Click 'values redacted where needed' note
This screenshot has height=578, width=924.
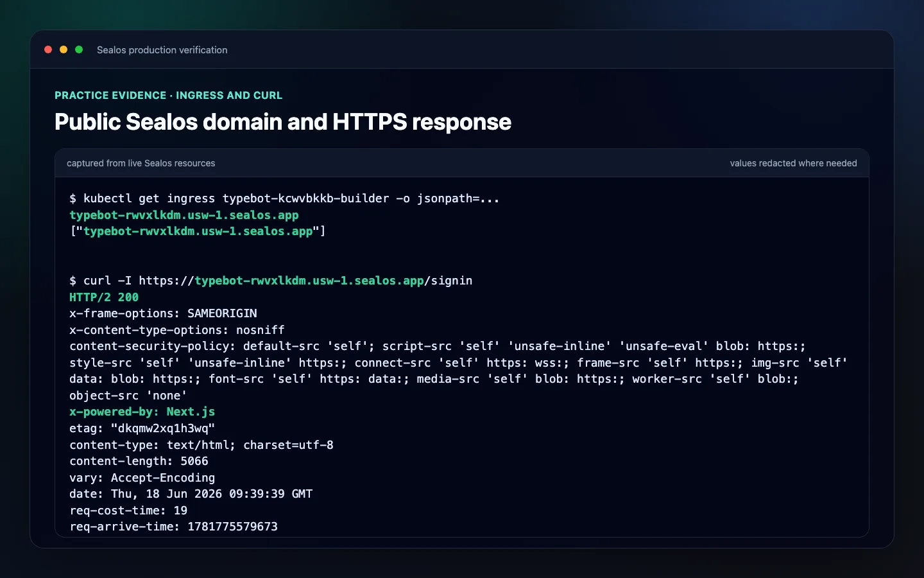click(793, 163)
